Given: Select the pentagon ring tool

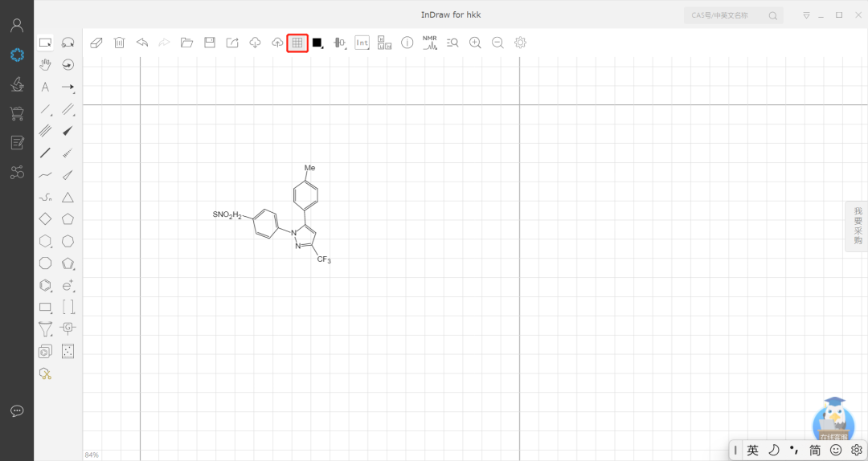Looking at the screenshot, I should (x=68, y=218).
